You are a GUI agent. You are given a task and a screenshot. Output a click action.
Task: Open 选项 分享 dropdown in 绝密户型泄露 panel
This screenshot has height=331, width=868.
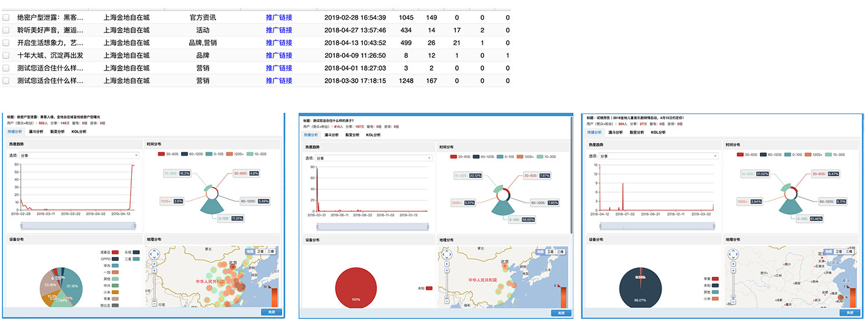[79, 156]
